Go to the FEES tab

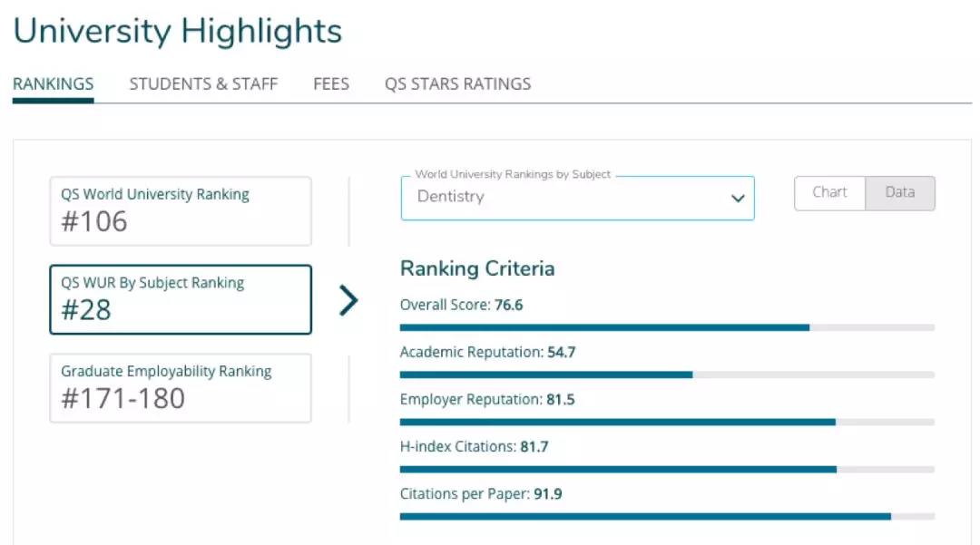coord(331,84)
